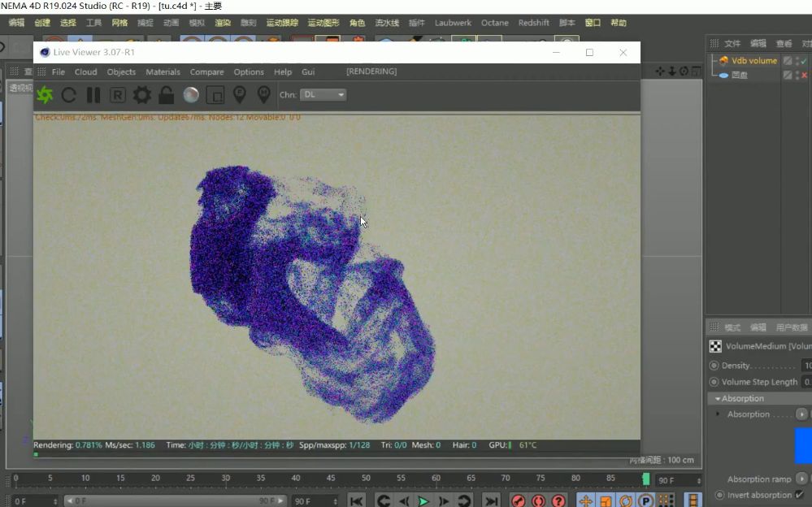Enable the 圆盘 object's red X toggle
Screen dimensions: 812x507
(805, 75)
